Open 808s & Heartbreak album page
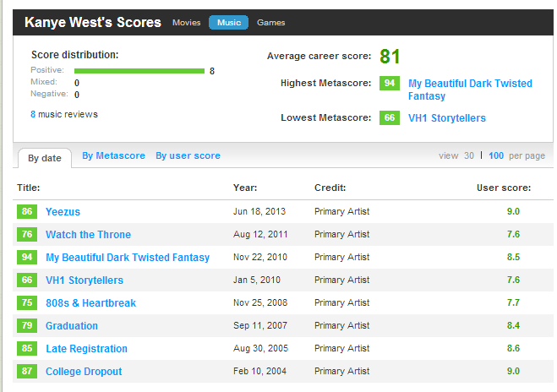The image size is (557, 392). coord(91,303)
